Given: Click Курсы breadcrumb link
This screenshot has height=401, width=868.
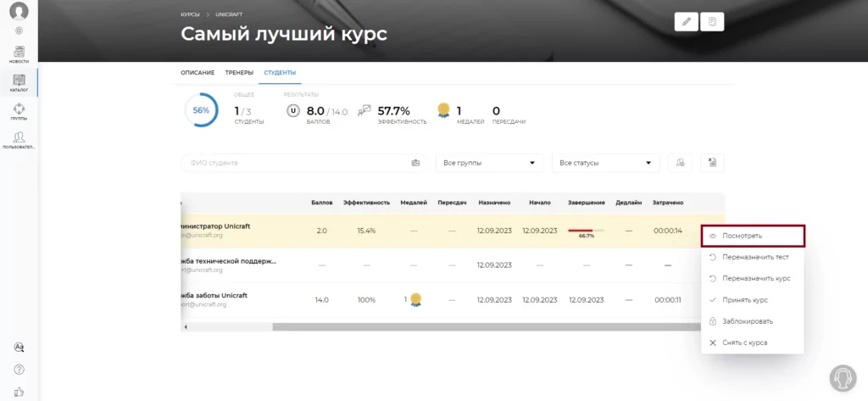Looking at the screenshot, I should point(190,14).
